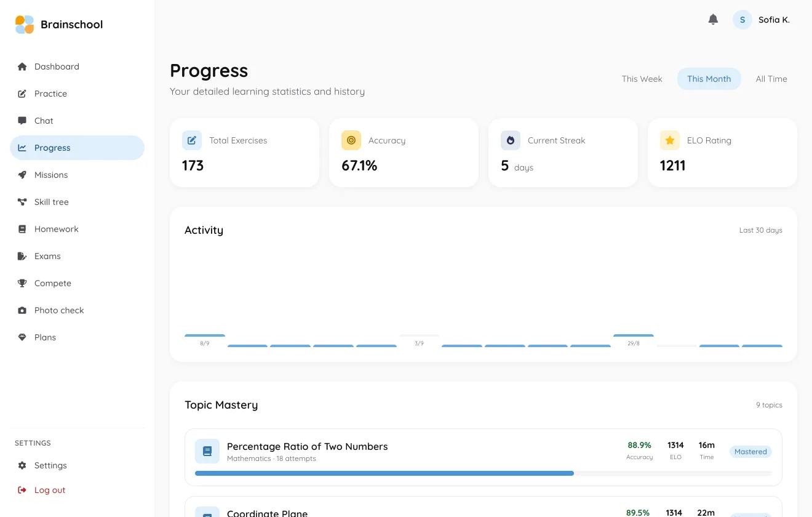Click the Settings gear icon
The width and height of the screenshot is (812, 517).
(x=22, y=465)
